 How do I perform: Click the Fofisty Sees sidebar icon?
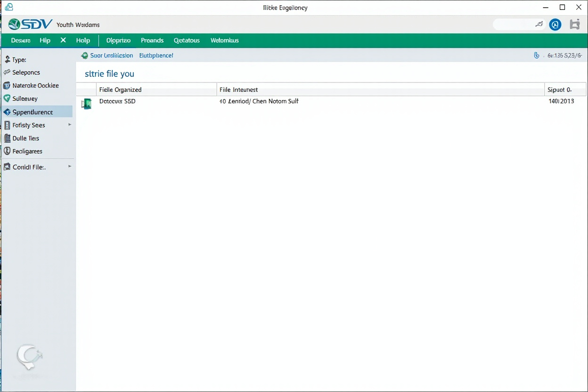(x=7, y=125)
